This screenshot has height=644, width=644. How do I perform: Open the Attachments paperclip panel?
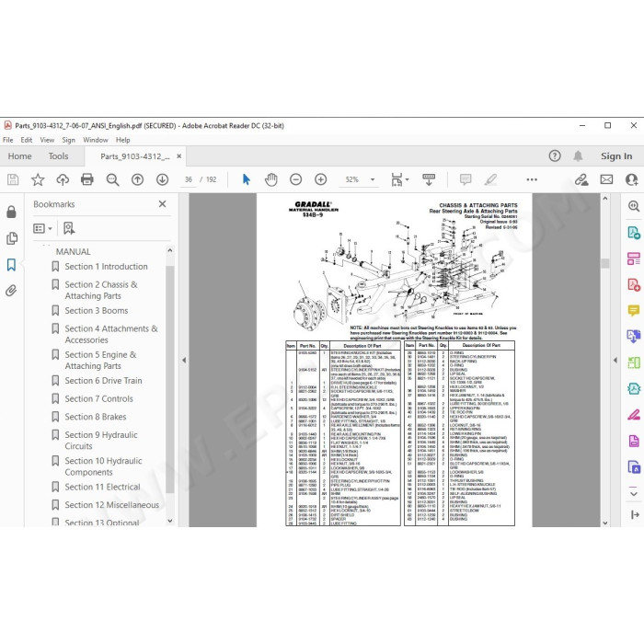click(11, 291)
